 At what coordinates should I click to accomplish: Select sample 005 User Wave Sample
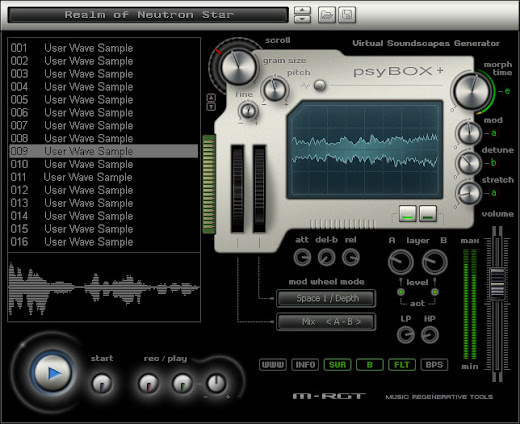[104, 100]
